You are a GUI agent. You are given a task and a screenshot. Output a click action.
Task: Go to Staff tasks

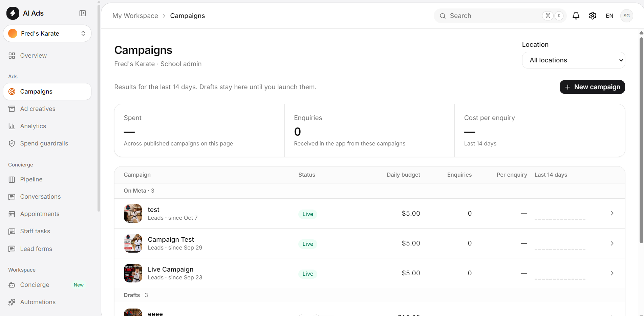[47, 231]
